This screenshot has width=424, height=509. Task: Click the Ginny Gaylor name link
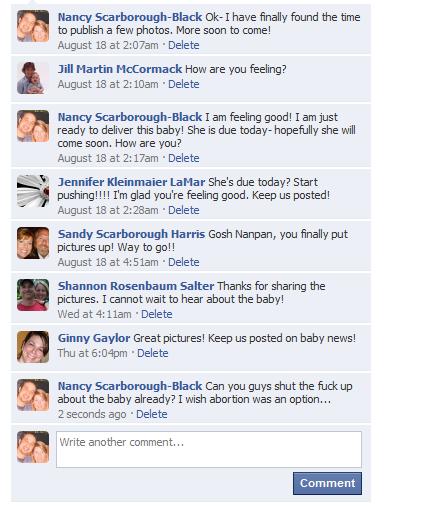(x=94, y=338)
